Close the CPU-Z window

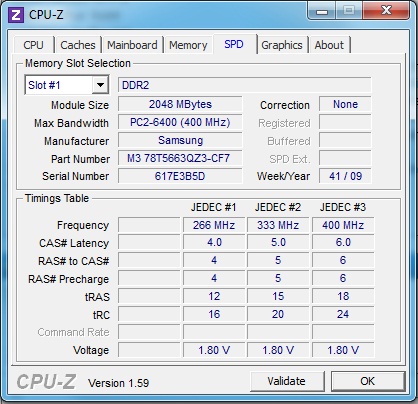point(386,11)
